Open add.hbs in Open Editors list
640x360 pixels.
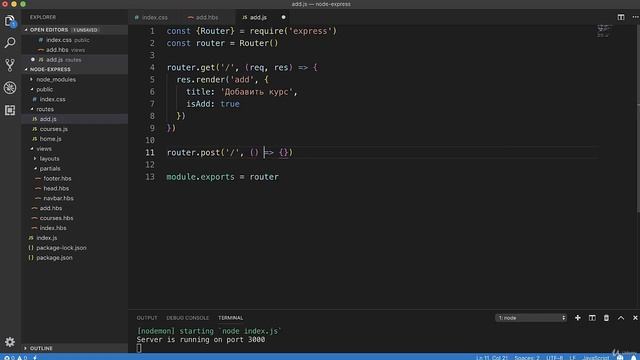click(75, 50)
